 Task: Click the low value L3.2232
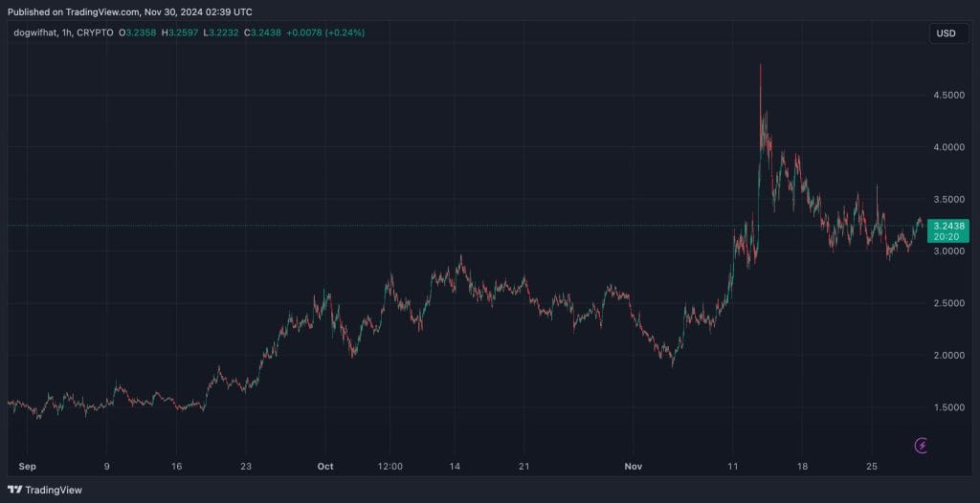223,33
